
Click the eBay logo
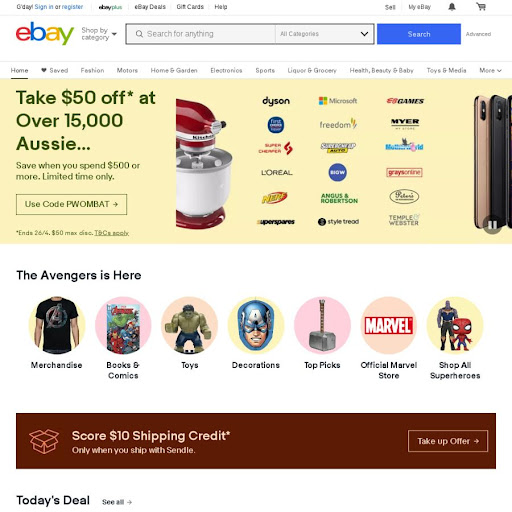click(45, 33)
